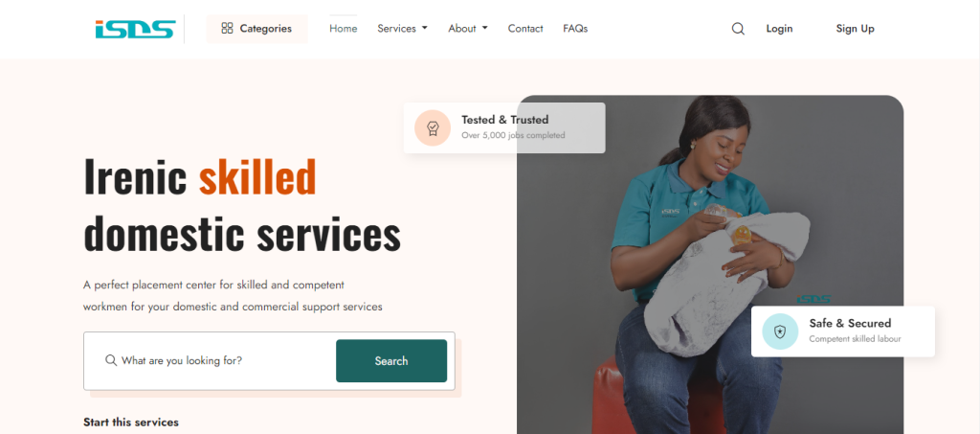
Task: Expand the Services dropdown arrow
Action: (425, 28)
